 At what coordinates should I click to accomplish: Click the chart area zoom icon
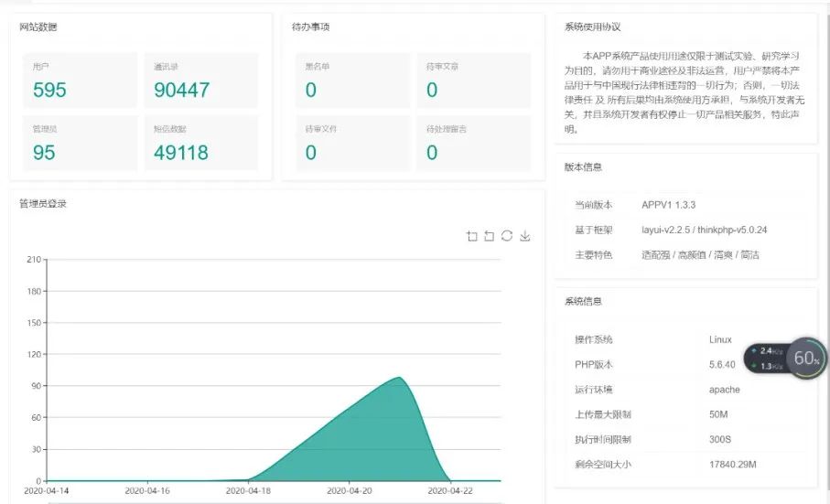[472, 236]
